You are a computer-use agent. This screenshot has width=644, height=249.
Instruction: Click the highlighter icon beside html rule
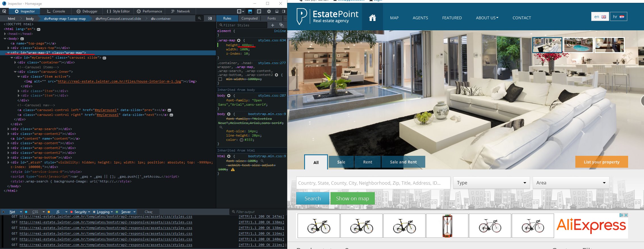[x=229, y=156]
